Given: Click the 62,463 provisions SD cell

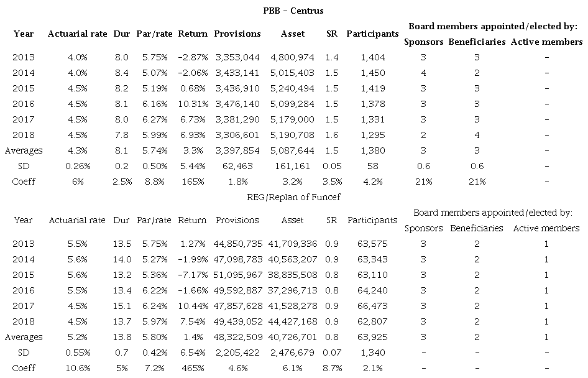Looking at the screenshot, I should 237,166.
